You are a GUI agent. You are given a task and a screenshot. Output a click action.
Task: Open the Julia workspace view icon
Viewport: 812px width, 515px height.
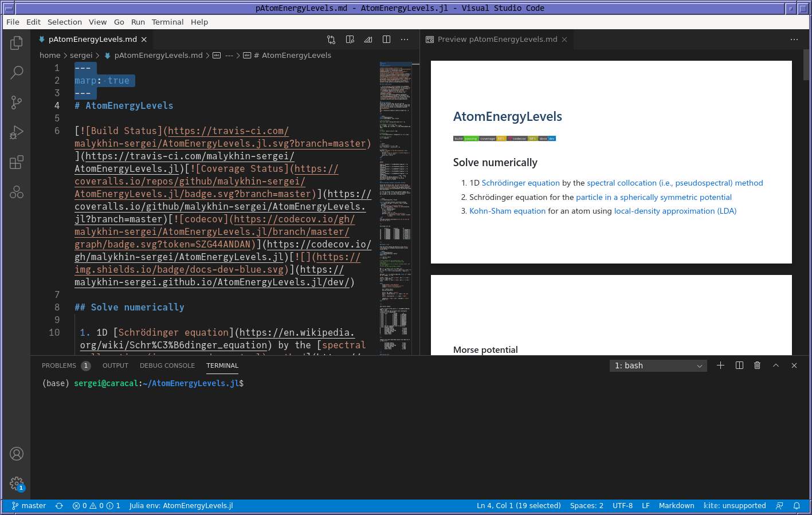17,192
